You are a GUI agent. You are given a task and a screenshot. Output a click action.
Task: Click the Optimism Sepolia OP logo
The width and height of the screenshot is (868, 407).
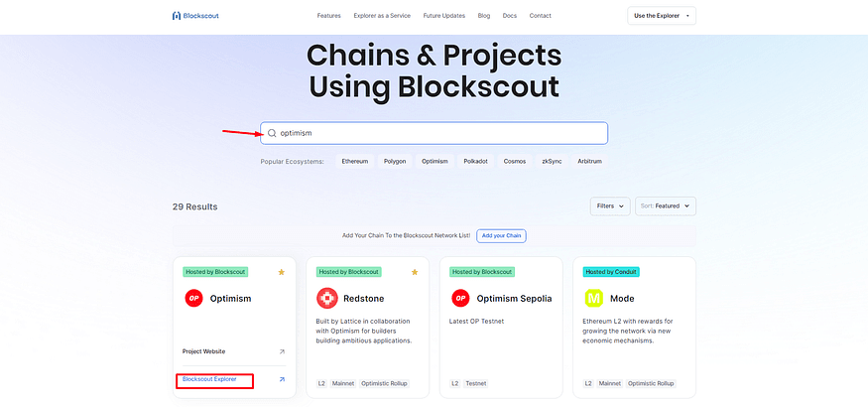pyautogui.click(x=460, y=298)
